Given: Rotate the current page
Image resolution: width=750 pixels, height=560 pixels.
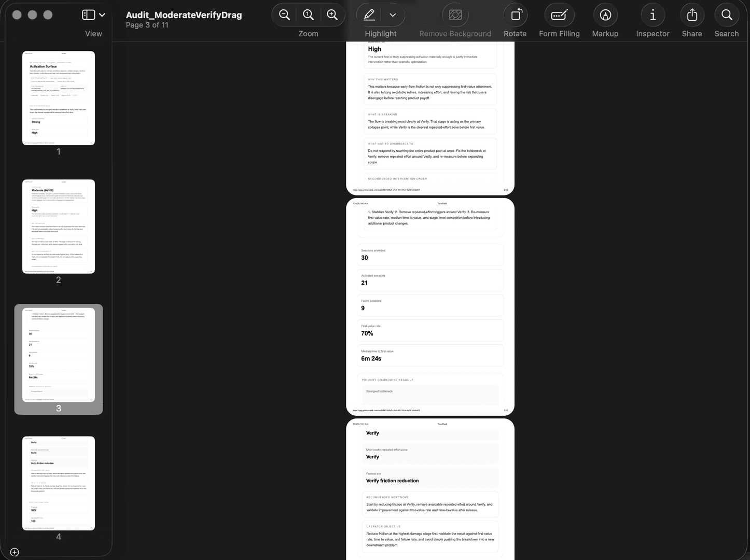Looking at the screenshot, I should [x=516, y=15].
